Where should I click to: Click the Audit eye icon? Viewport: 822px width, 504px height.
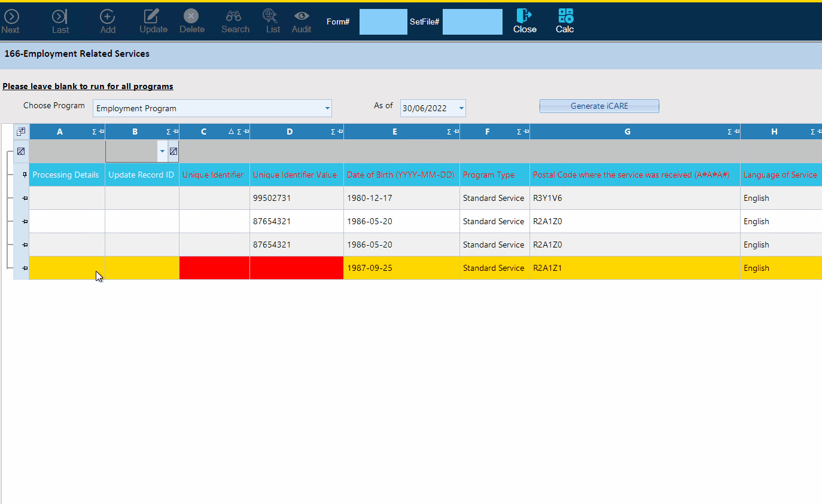tap(302, 16)
